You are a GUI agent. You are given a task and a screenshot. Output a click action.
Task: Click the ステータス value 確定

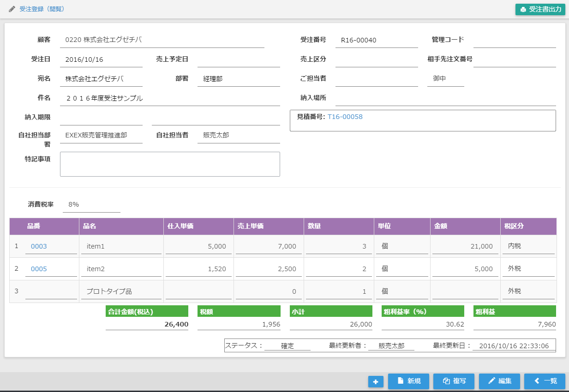click(x=287, y=345)
